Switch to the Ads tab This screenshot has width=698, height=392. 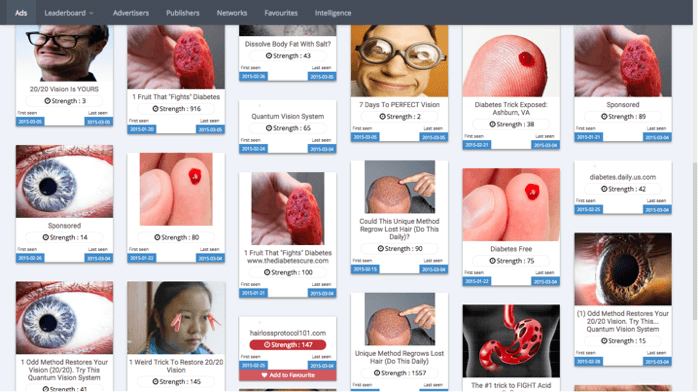pyautogui.click(x=21, y=13)
